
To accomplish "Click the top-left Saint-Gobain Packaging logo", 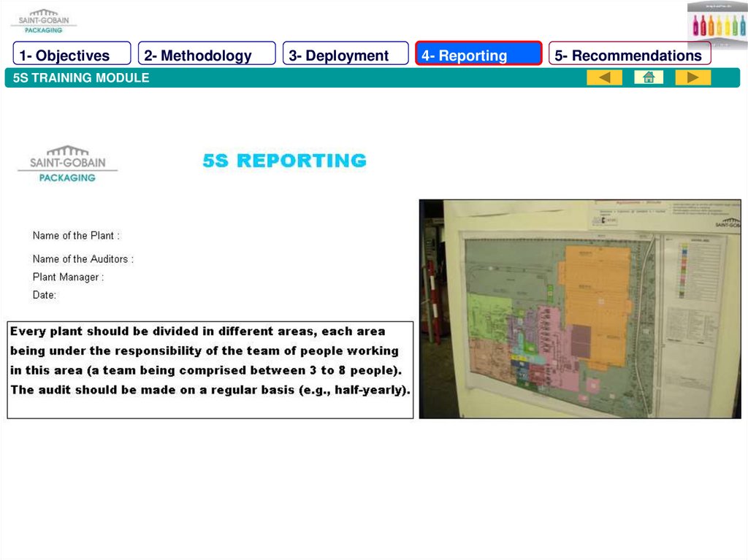I will pos(44,21).
